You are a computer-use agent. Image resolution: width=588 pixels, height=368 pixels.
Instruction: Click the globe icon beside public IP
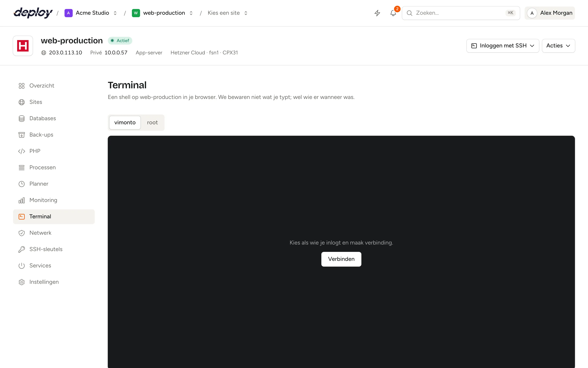(44, 53)
